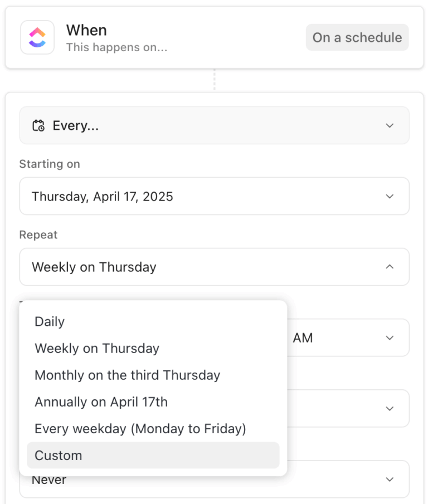Click the Repeat field showing Weekly on Thursday
Image resolution: width=428 pixels, height=504 pixels.
pos(214,267)
